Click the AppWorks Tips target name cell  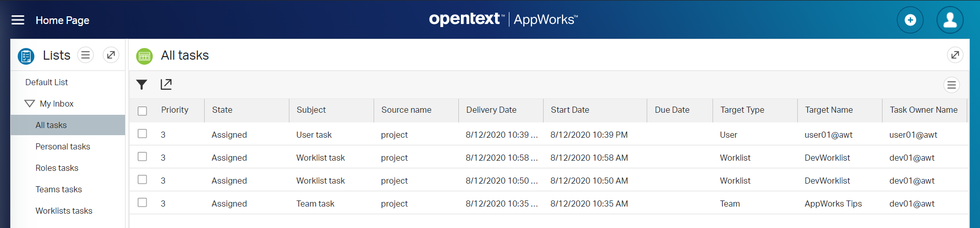(x=833, y=204)
